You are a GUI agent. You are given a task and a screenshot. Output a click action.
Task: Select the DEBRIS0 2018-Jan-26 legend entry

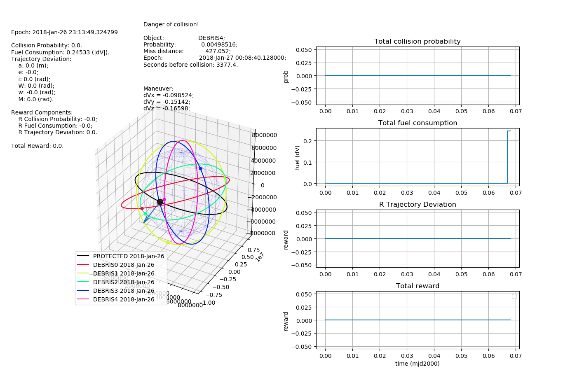tap(115, 265)
